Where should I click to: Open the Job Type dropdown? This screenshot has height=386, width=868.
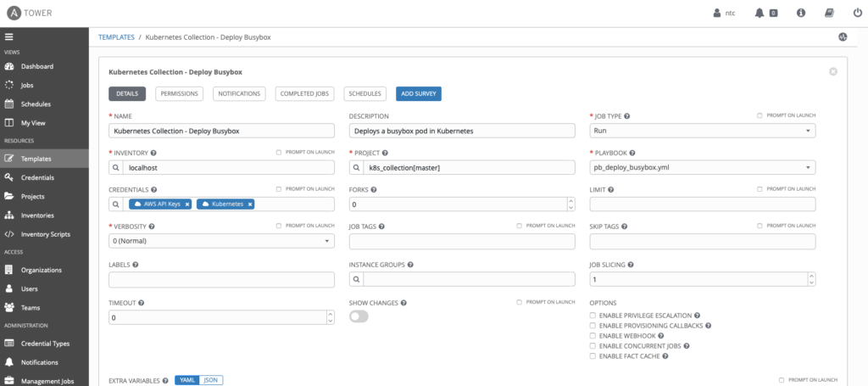703,131
